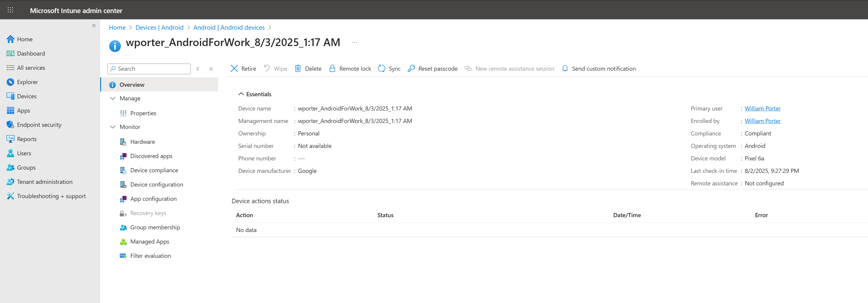Click the Wipe toolbar button
The height and width of the screenshot is (303, 868).
pos(275,68)
